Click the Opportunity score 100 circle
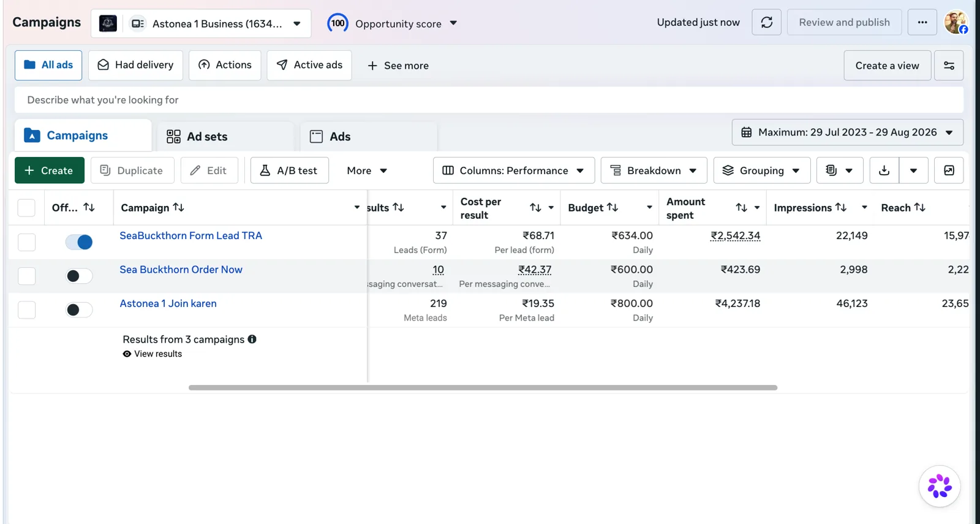Image resolution: width=980 pixels, height=524 pixels. coord(337,23)
